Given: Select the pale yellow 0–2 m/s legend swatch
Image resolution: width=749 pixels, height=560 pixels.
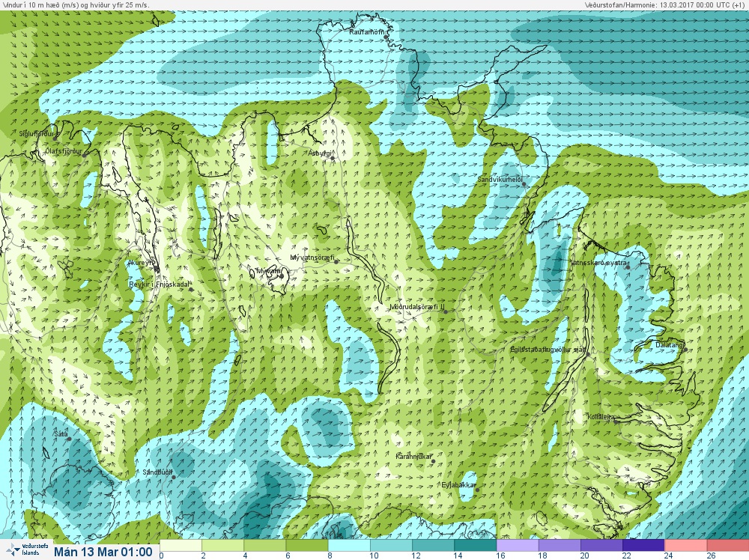Looking at the screenshot, I should click(181, 545).
